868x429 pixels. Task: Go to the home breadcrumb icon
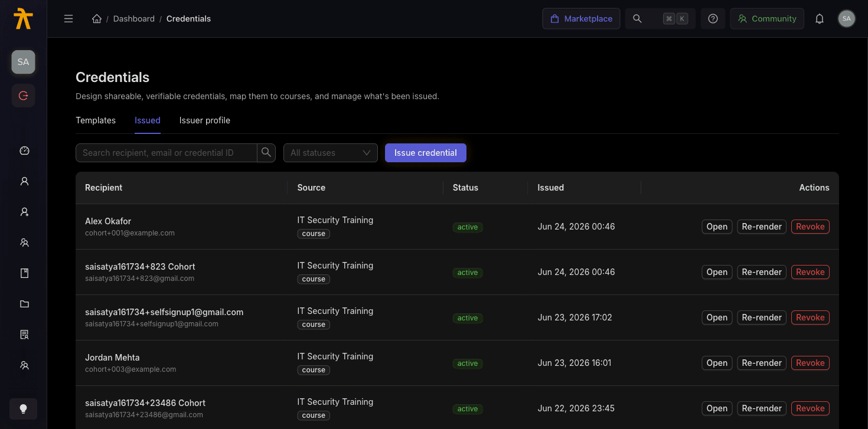[97, 19]
